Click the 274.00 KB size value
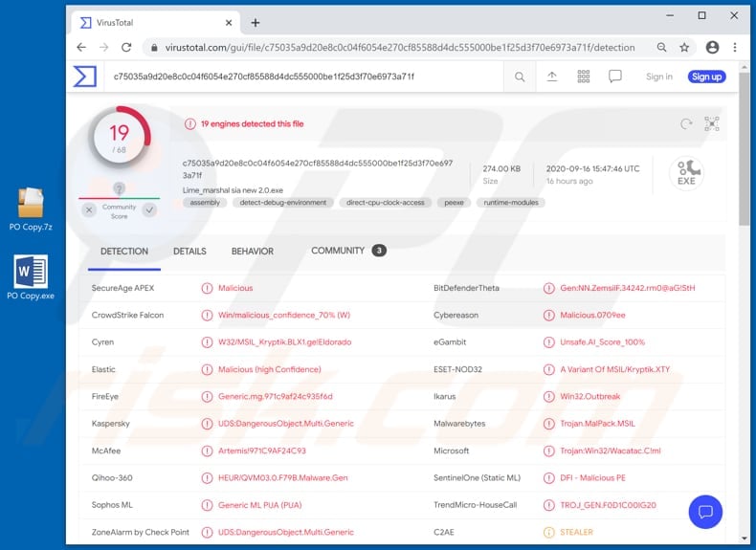 [x=501, y=168]
